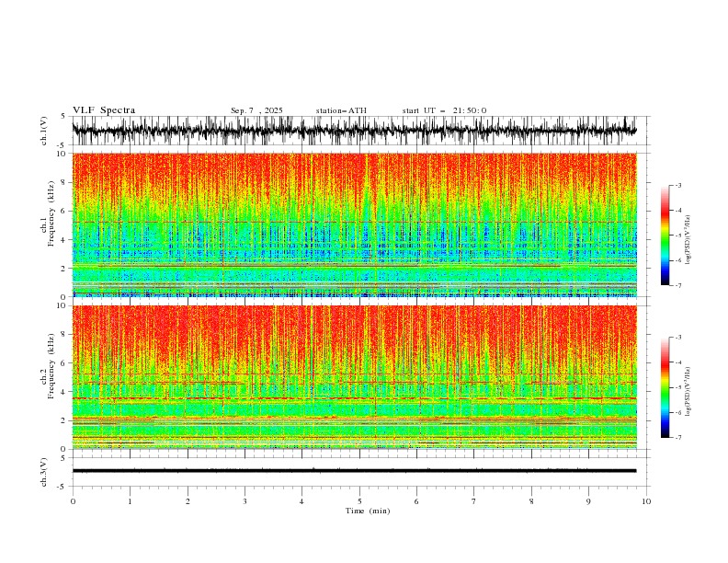This screenshot has width=728, height=563.
Task: Click the "4" kHz tick on ch.2 frequency axis
Action: 63,392
